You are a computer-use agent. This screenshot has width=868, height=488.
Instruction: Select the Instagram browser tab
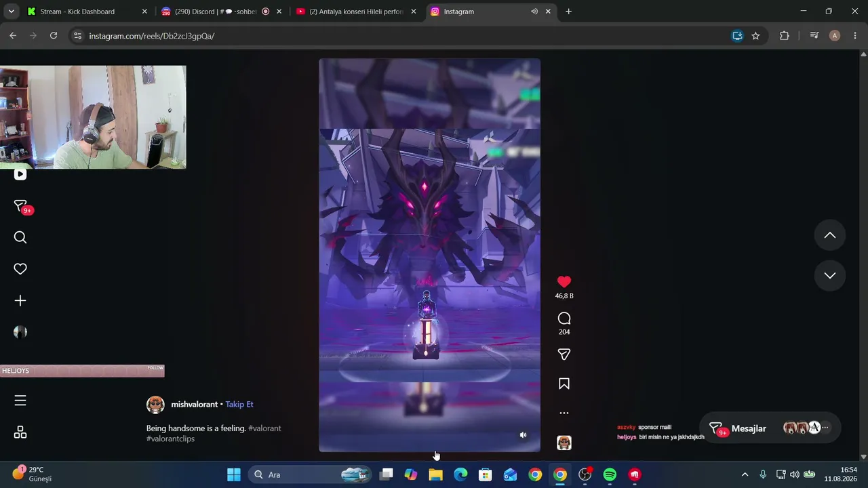pos(490,12)
